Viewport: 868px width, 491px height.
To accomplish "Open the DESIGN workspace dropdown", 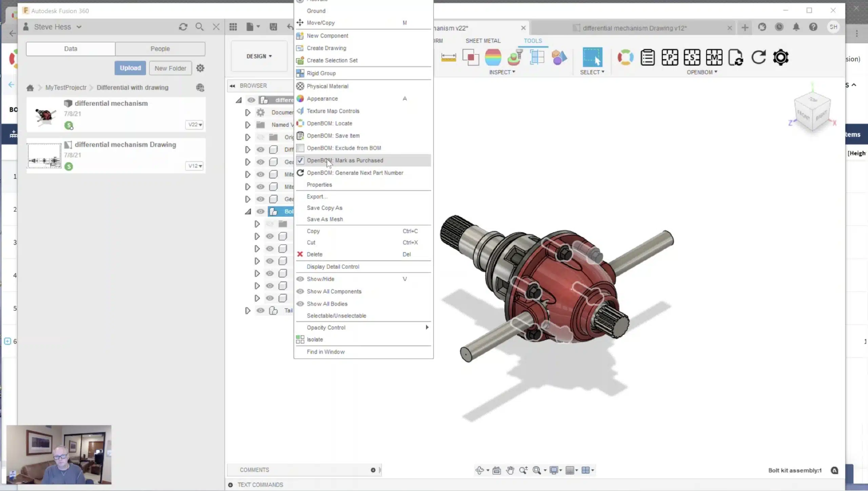I will click(259, 56).
